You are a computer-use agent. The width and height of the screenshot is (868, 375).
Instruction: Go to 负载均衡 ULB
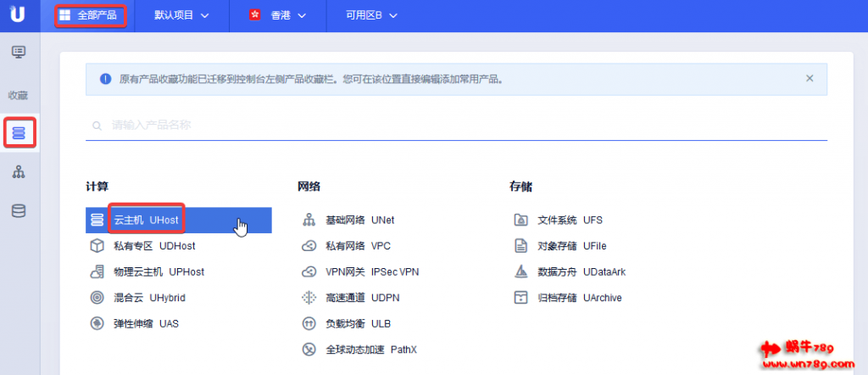pyautogui.click(x=358, y=323)
